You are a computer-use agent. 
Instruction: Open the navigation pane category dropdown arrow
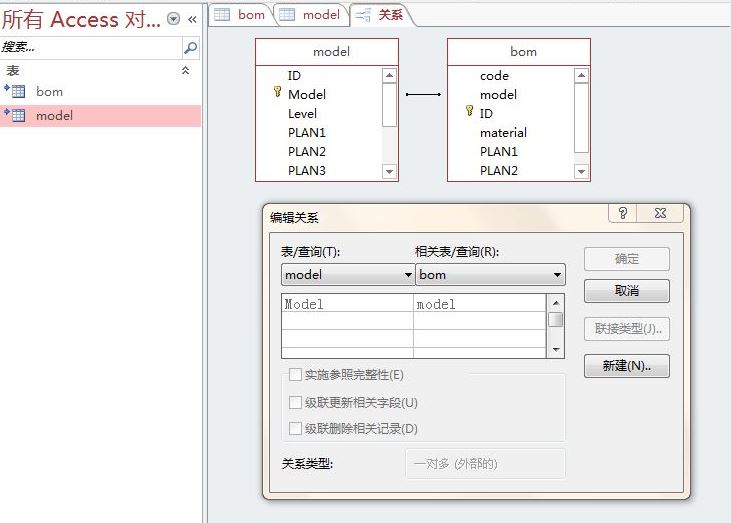pos(173,19)
